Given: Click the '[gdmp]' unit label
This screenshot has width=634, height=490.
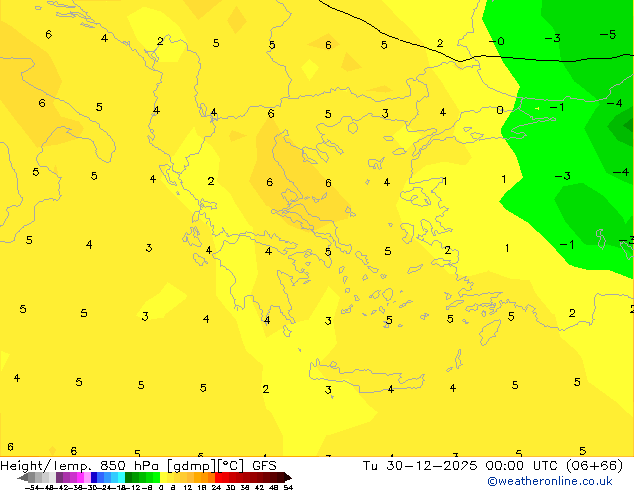Looking at the screenshot, I should pyautogui.click(x=191, y=466).
